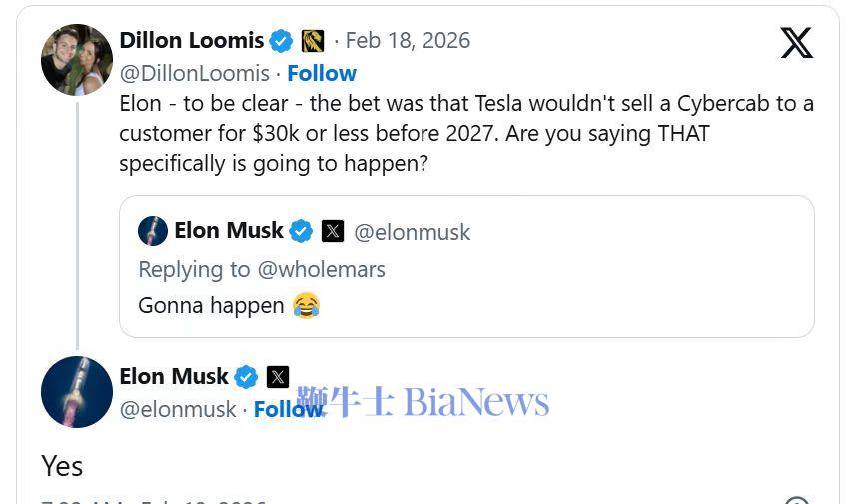Viewport: 846px width, 504px height.
Task: Follow @elonmusk in the reply
Action: coord(286,409)
